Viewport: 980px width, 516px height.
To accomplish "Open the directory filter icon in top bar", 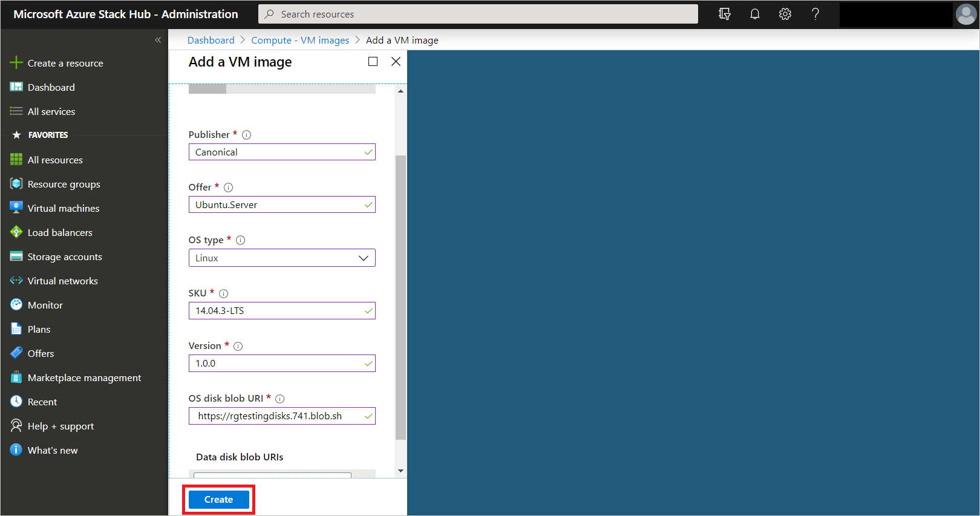I will point(725,14).
